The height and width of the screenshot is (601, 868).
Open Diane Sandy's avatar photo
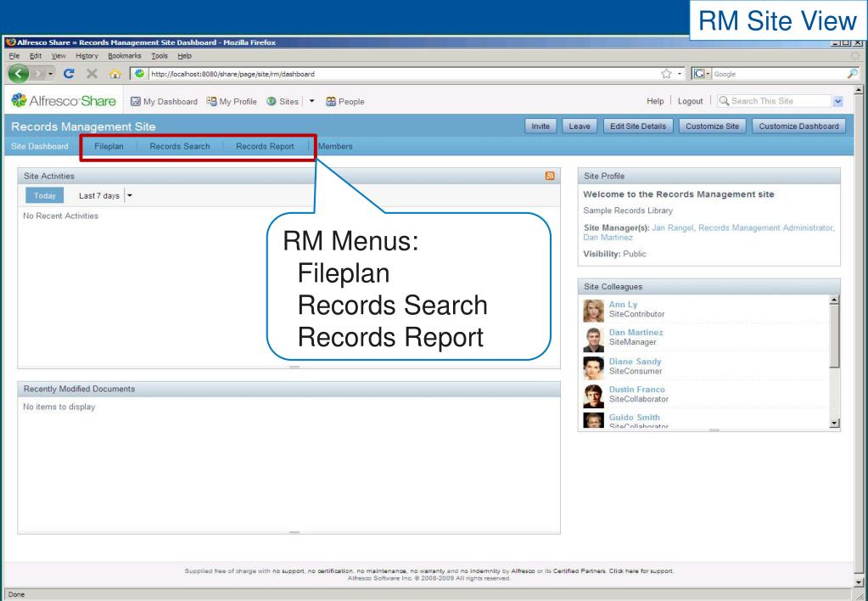point(593,368)
